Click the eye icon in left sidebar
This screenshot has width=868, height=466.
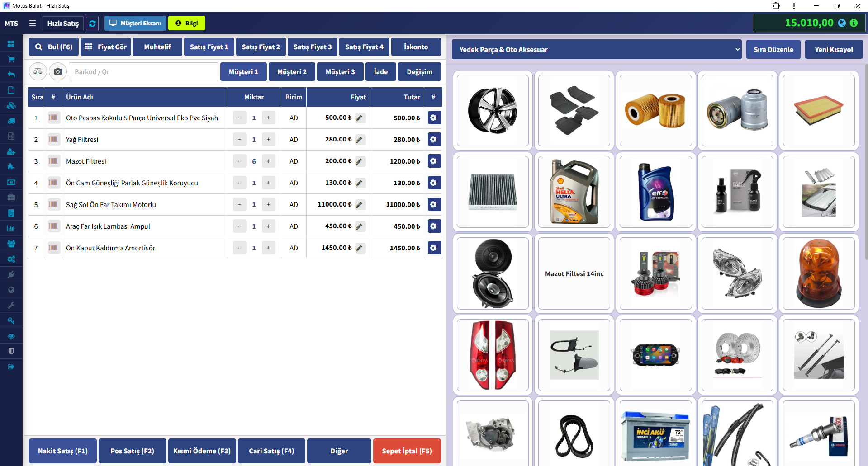click(x=11, y=336)
